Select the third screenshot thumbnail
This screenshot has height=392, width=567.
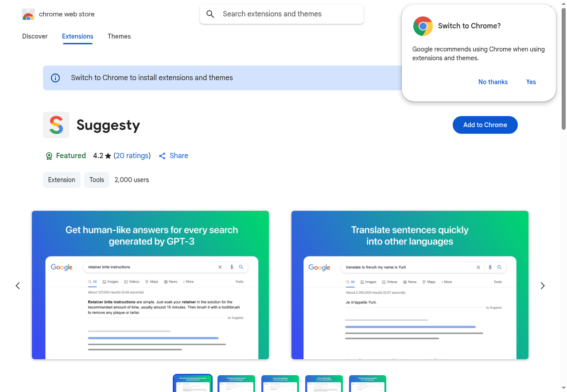(x=280, y=384)
